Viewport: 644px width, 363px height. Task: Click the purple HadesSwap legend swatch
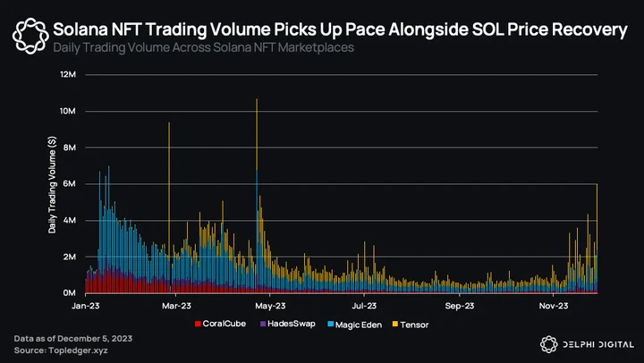(x=263, y=324)
